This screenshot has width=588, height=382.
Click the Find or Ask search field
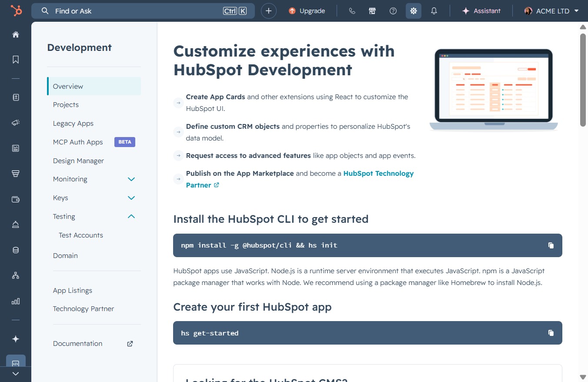pos(143,11)
